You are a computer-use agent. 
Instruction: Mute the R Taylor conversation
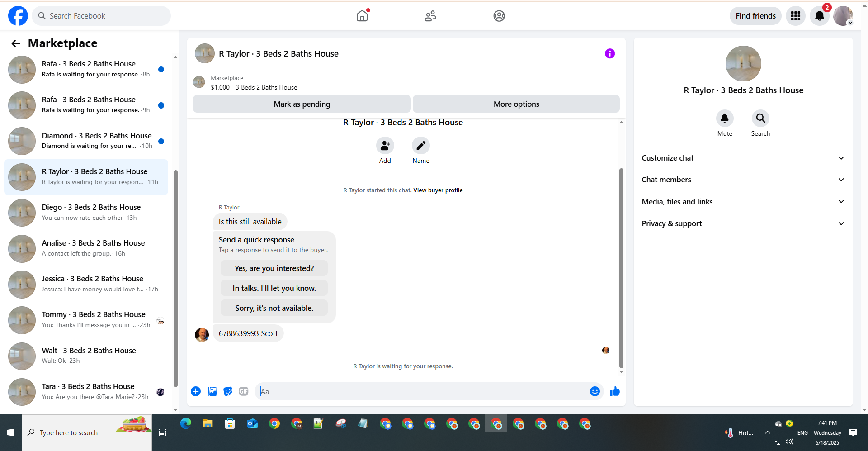[725, 119]
